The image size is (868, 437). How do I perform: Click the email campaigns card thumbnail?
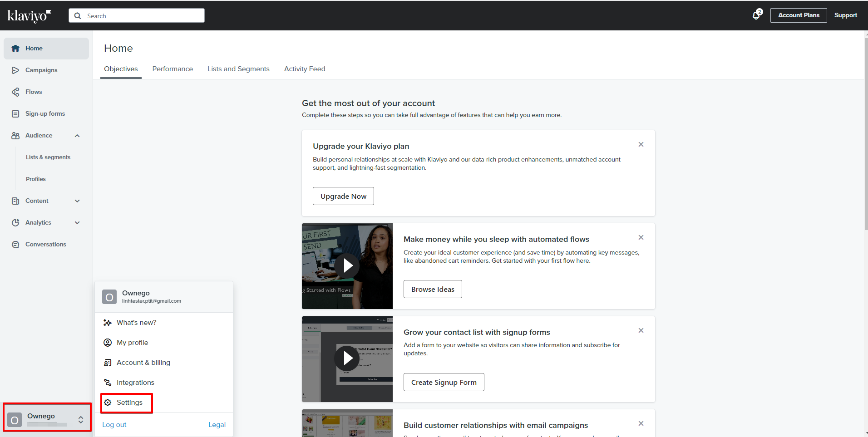point(347,423)
